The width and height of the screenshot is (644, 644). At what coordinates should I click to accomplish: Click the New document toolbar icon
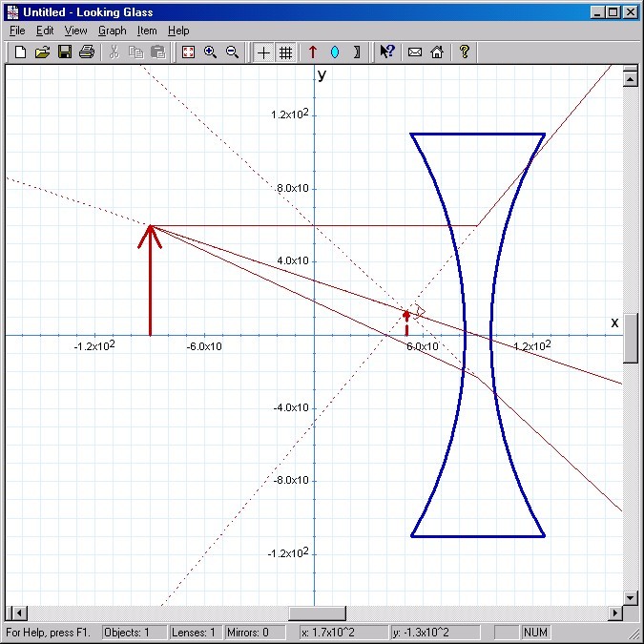pyautogui.click(x=20, y=52)
